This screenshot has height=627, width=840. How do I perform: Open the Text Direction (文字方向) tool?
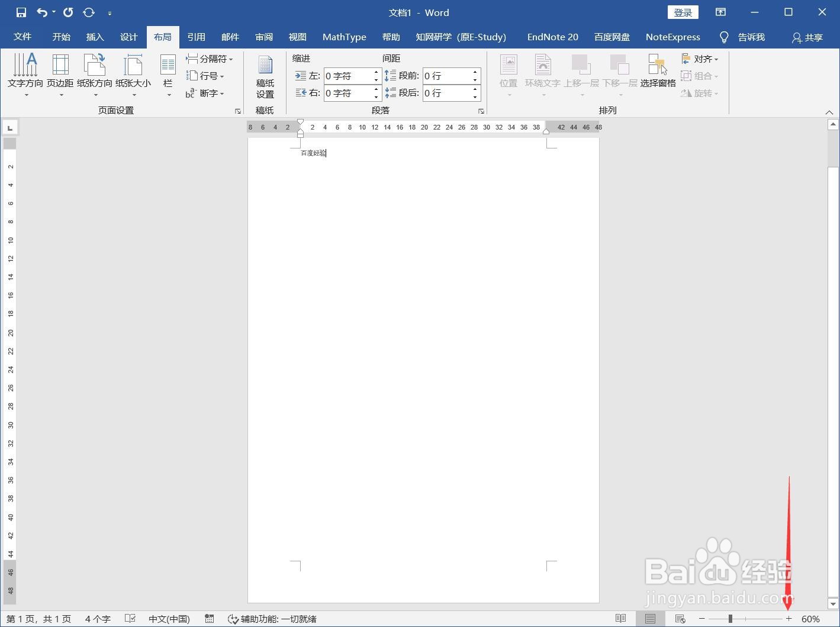25,75
